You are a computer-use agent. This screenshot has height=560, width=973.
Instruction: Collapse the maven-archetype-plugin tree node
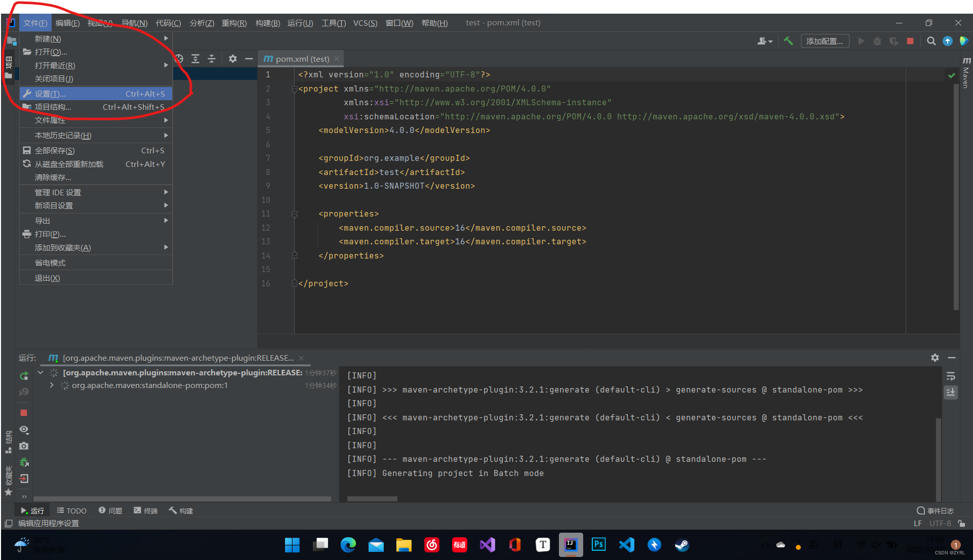(x=40, y=372)
